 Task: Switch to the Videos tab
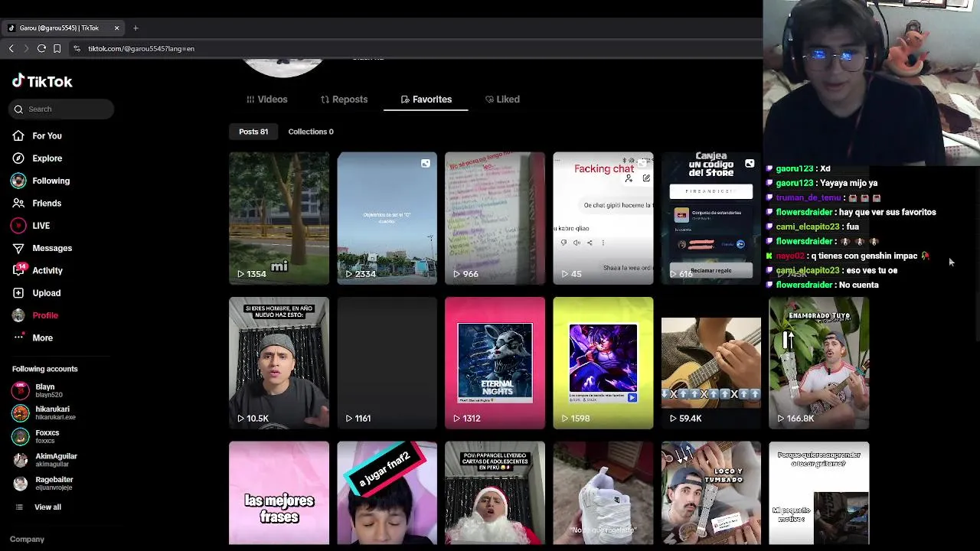point(267,99)
